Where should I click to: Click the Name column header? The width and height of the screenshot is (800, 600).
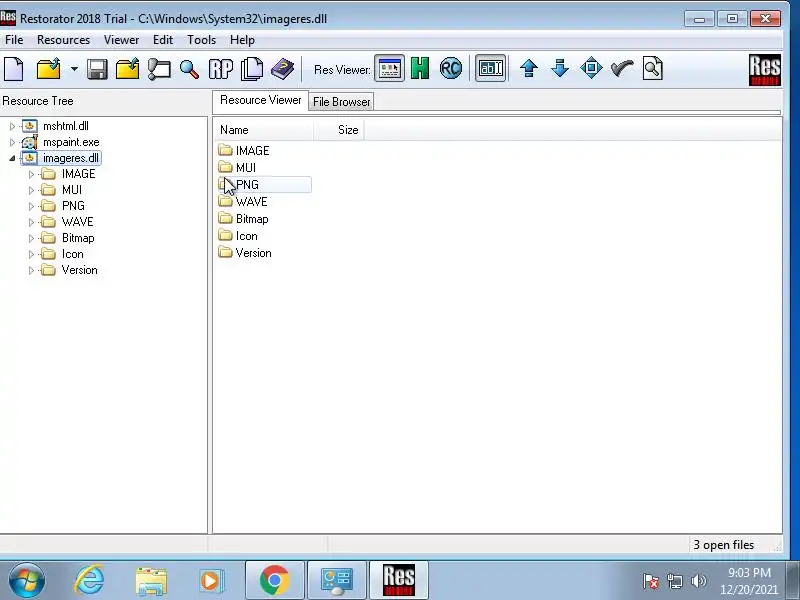262,130
